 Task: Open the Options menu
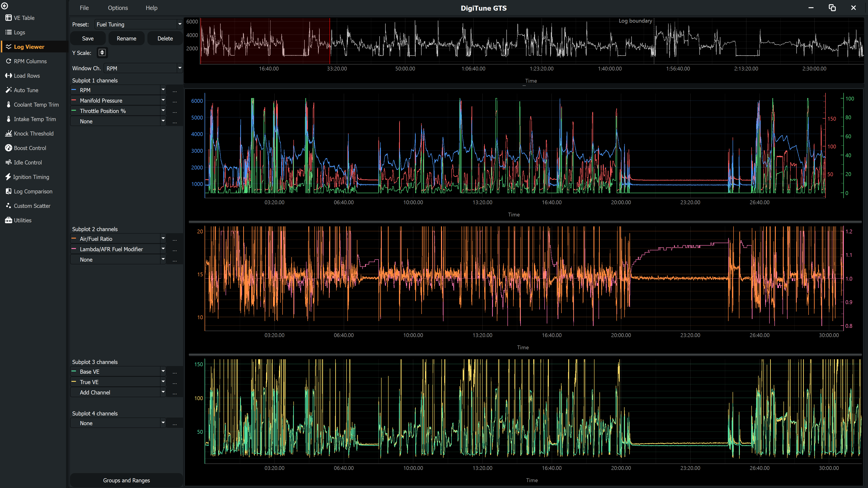click(118, 8)
